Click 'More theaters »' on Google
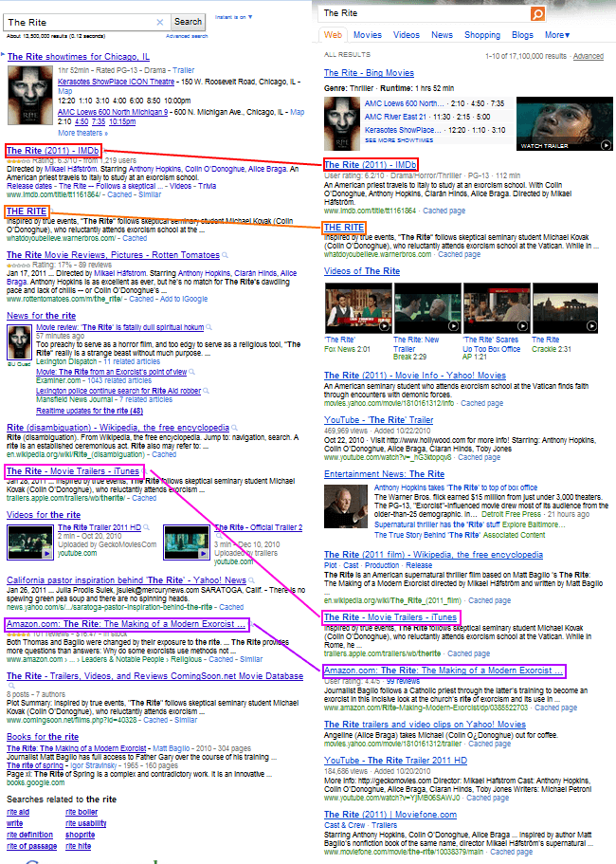 [x=82, y=134]
